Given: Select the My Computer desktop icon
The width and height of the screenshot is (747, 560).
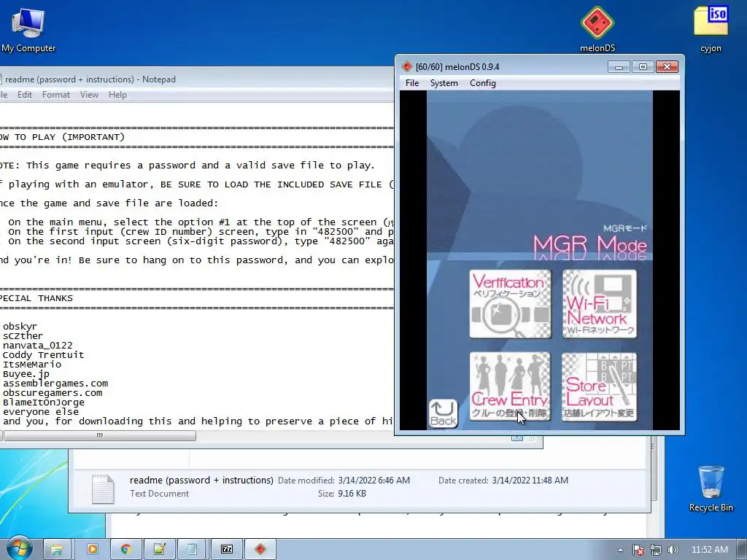Looking at the screenshot, I should point(28,29).
